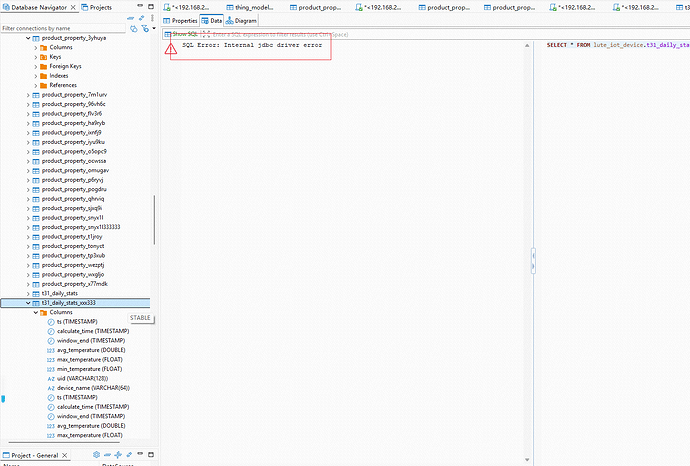The image size is (690, 466).
Task: Click the product_property_tonyot table icon
Action: [x=36, y=246]
